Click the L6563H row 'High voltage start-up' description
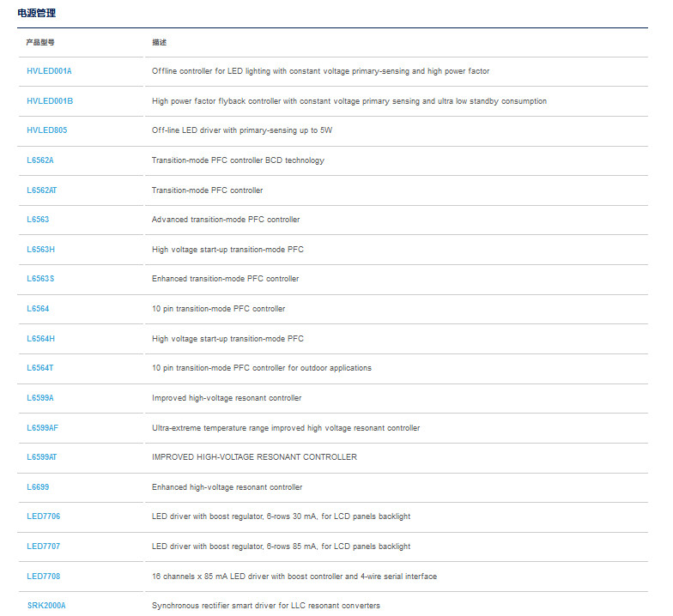673x616 pixels. pos(228,250)
